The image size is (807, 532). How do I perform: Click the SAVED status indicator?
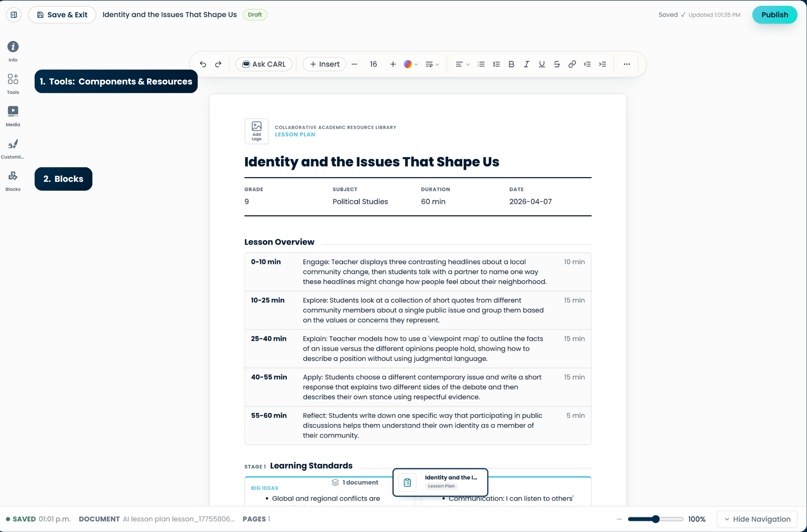(x=21, y=519)
